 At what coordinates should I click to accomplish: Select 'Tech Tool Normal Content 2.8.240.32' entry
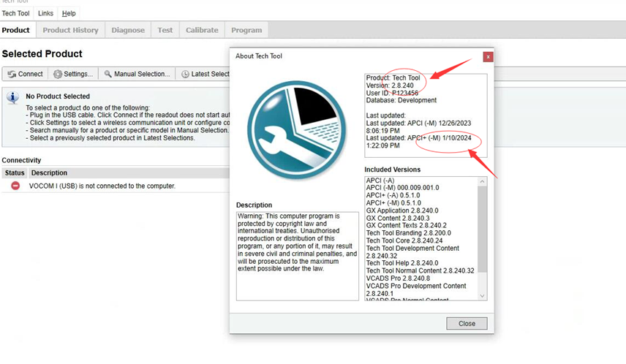click(420, 270)
